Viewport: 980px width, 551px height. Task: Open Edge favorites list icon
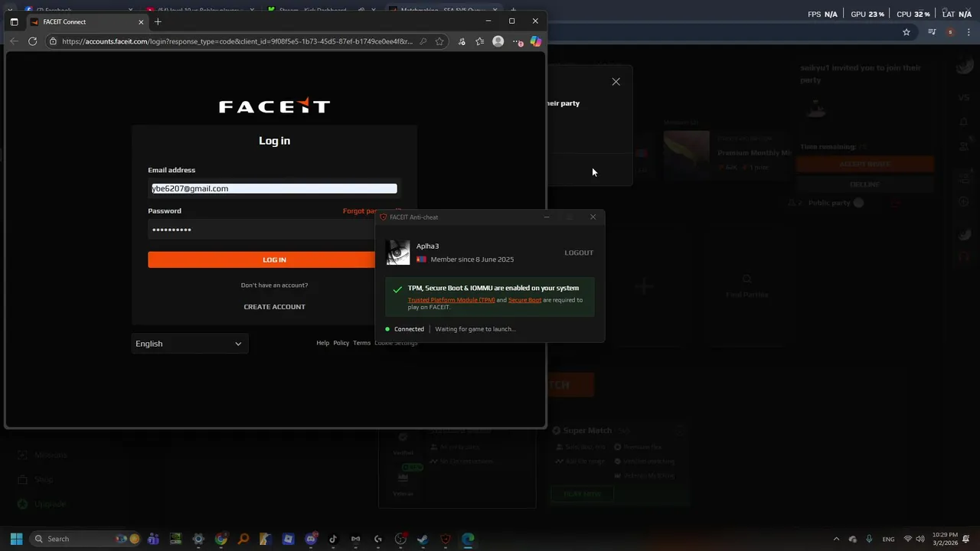tap(479, 41)
